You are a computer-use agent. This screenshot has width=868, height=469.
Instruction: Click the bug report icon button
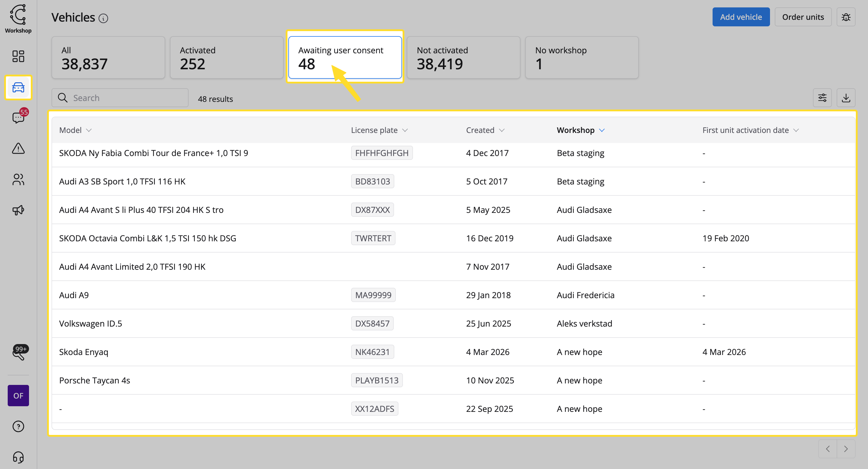coord(846,17)
